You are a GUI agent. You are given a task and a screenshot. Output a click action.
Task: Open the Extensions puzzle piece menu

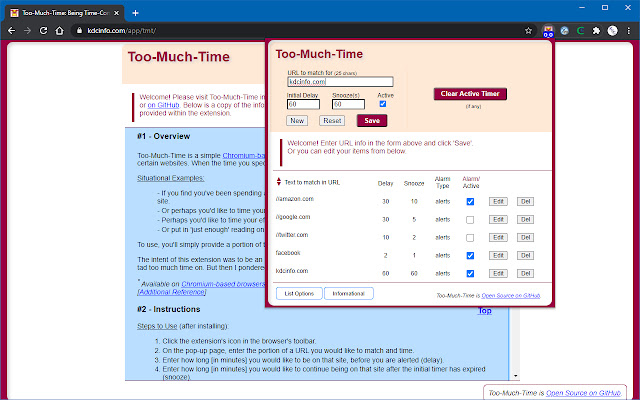596,31
